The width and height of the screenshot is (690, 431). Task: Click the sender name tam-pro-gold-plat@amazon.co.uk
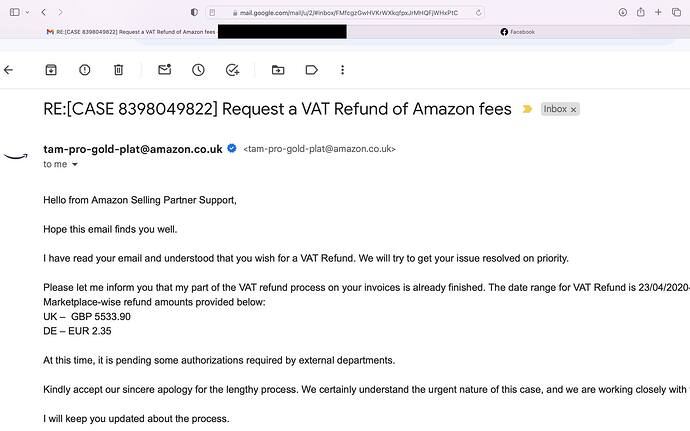pyautogui.click(x=133, y=149)
